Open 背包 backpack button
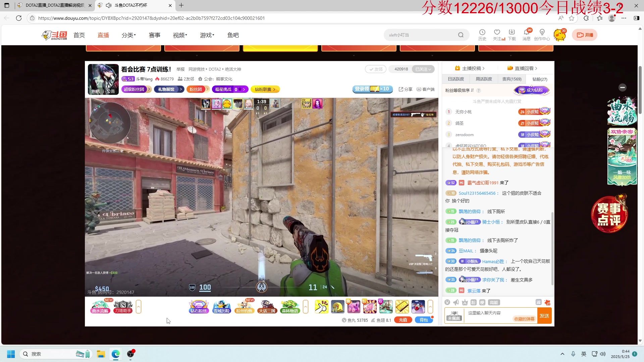The image size is (644, 362). pyautogui.click(x=424, y=320)
